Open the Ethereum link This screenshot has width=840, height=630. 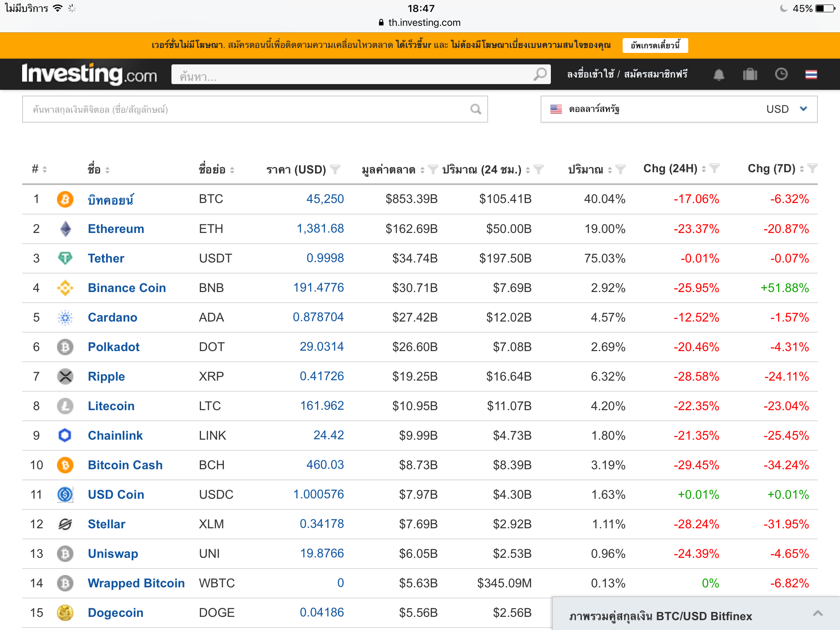(116, 229)
